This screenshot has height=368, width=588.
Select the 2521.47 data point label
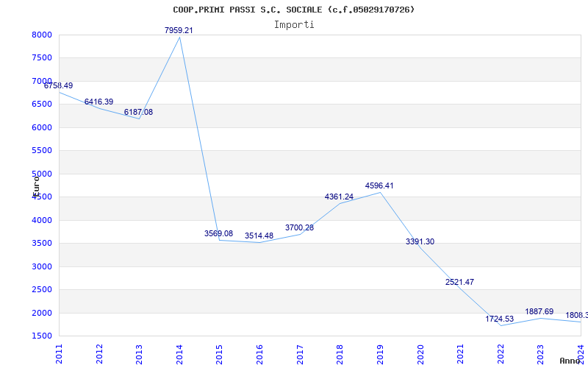(459, 282)
